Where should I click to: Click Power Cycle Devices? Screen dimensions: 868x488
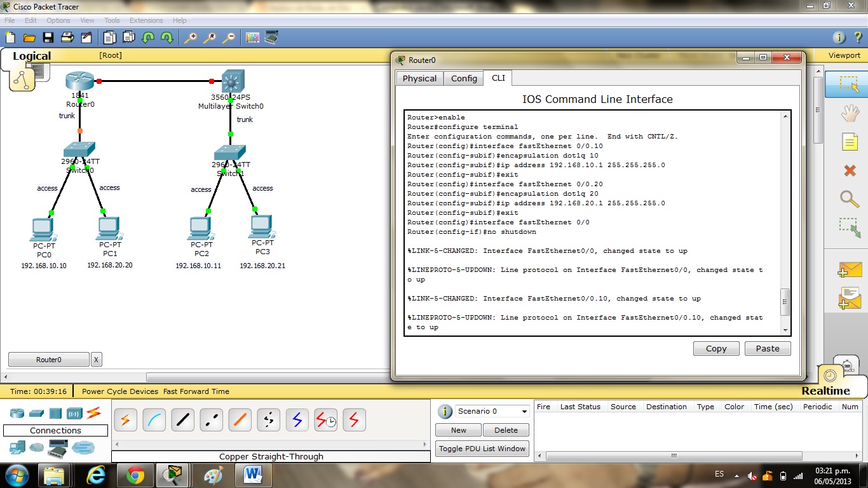120,391
